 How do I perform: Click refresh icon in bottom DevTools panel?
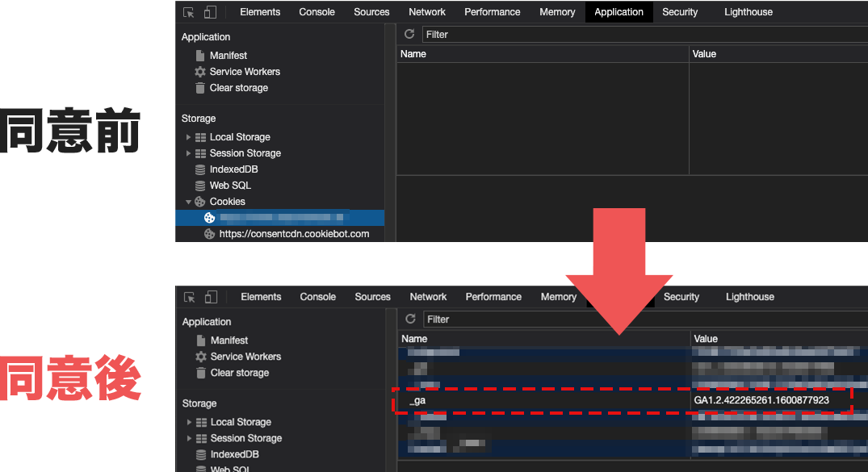click(410, 320)
